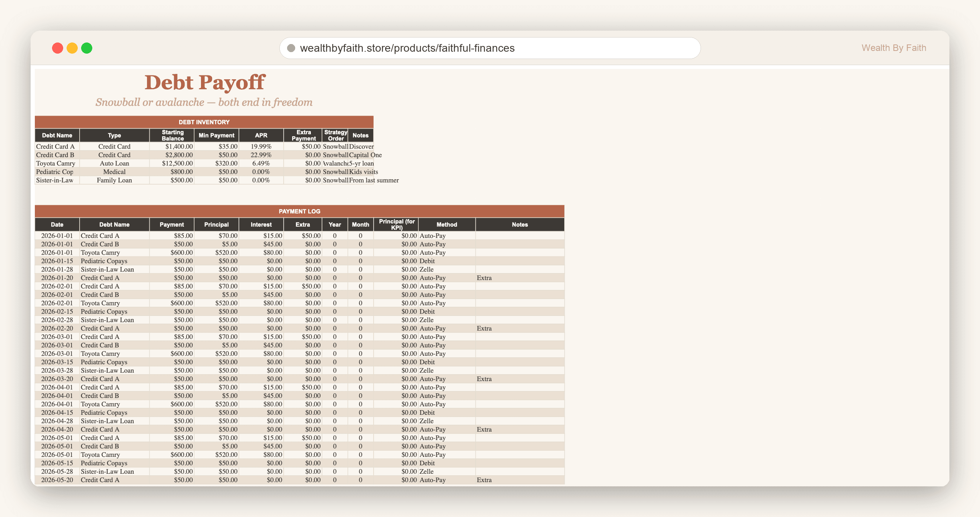Screen dimensions: 980x517
Task: Click the Principal (for KPI) column header
Action: coord(396,224)
